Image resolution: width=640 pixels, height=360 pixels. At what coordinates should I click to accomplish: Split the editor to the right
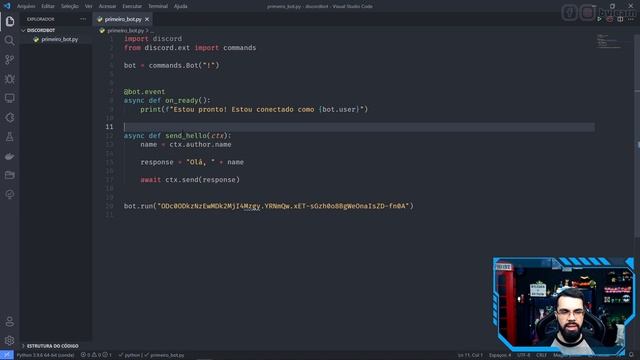tap(620, 19)
